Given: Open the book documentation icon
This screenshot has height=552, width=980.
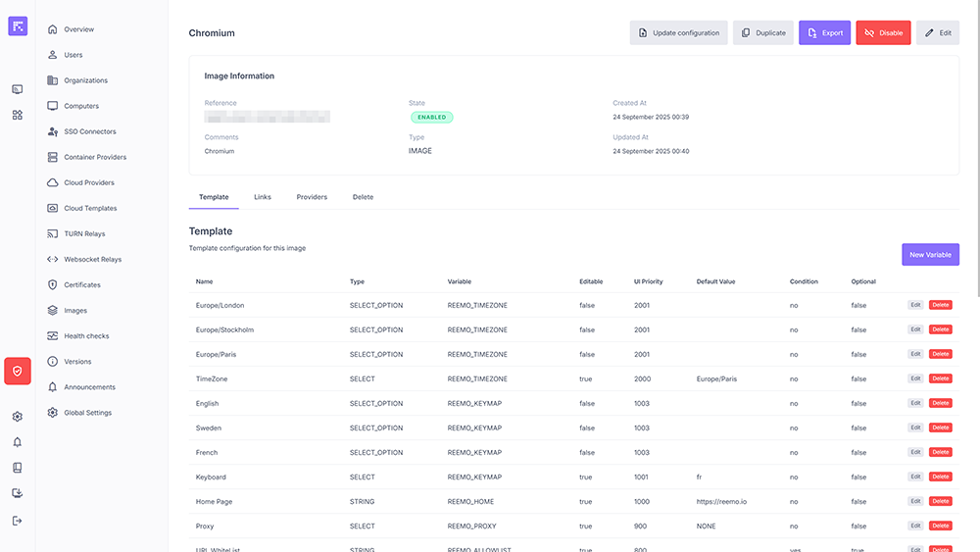Looking at the screenshot, I should tap(18, 468).
